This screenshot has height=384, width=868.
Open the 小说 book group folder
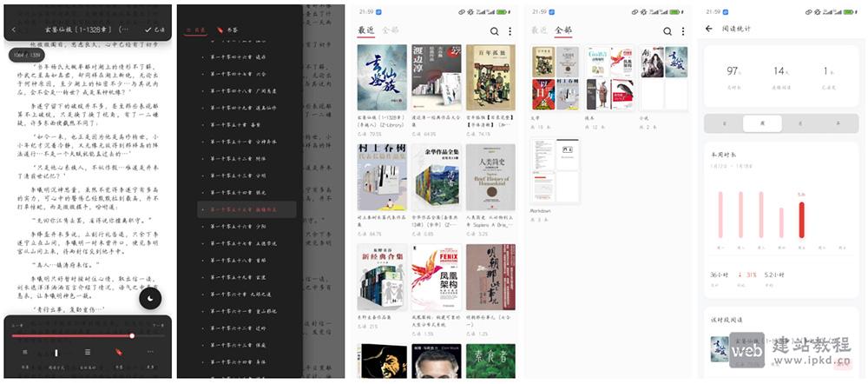coord(664,78)
